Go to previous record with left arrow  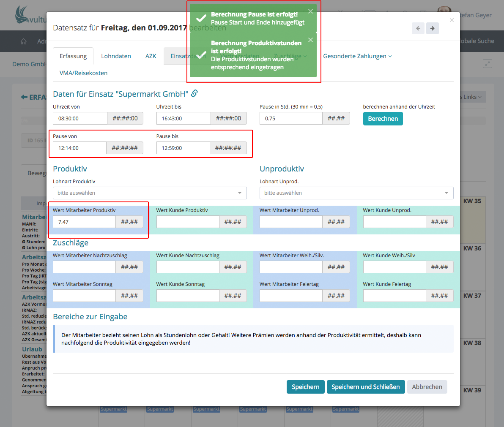[418, 28]
